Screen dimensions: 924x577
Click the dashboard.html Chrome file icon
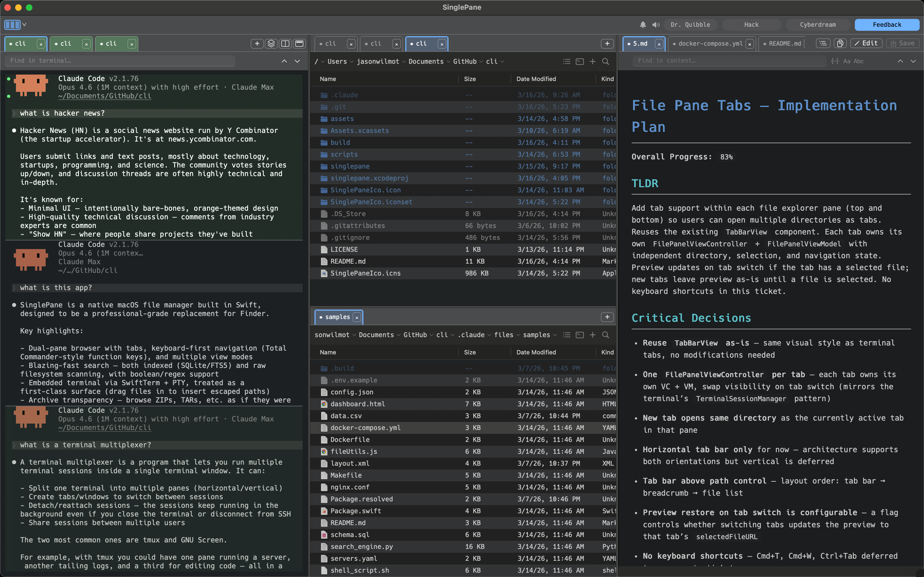click(324, 404)
